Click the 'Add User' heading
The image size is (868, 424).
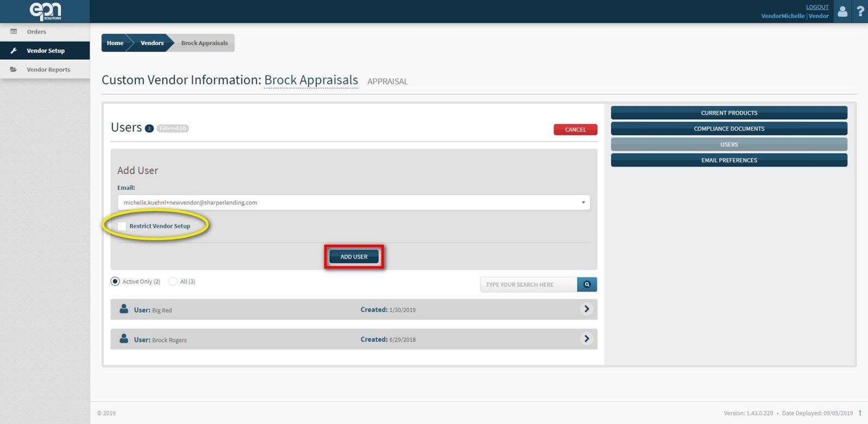pos(138,170)
